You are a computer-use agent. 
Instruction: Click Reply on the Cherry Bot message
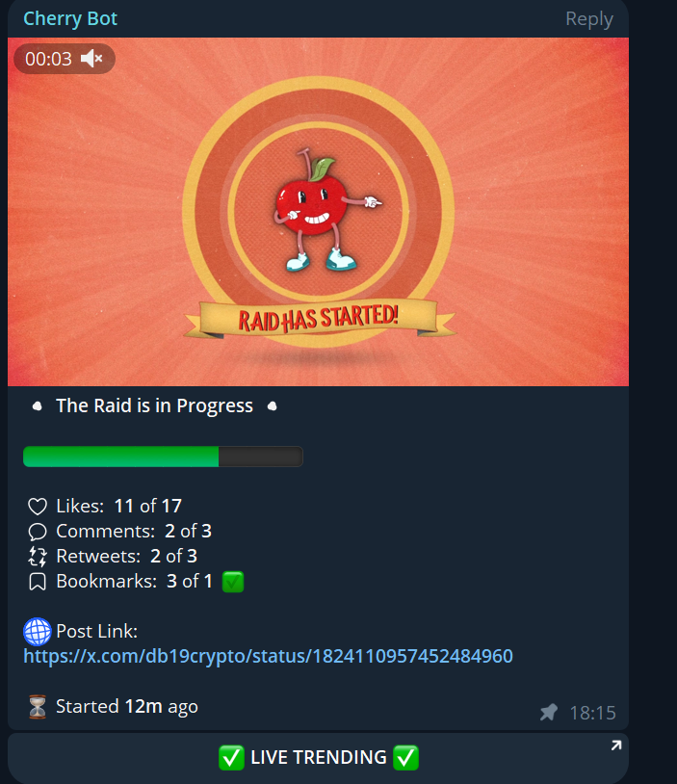(589, 19)
